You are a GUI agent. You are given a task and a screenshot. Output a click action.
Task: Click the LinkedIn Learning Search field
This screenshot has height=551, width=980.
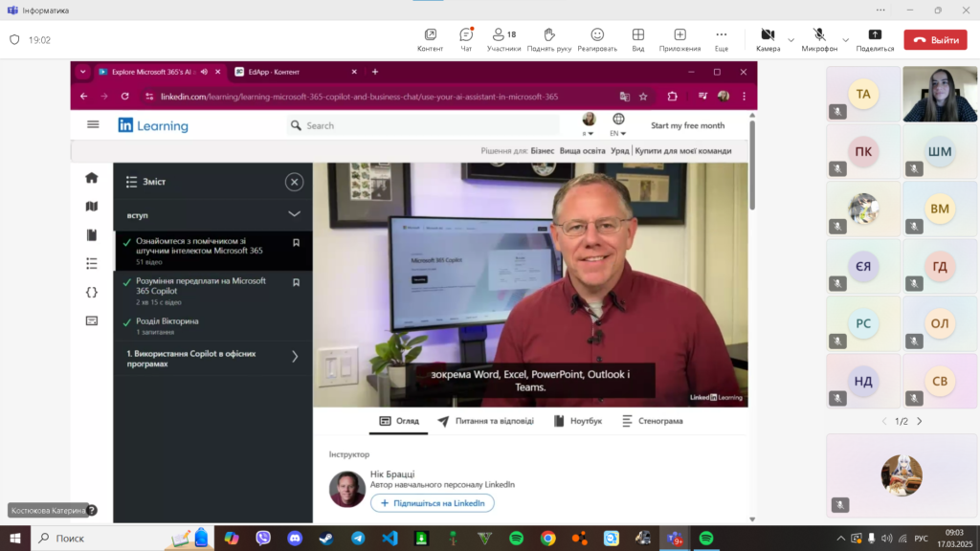click(424, 125)
